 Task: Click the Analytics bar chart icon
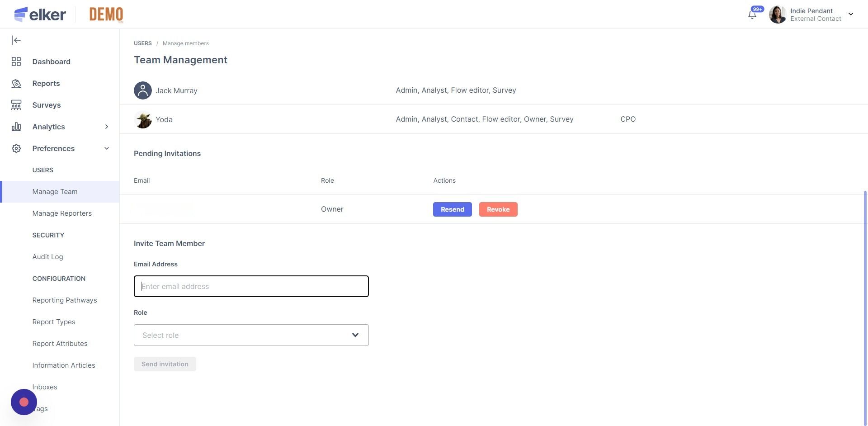click(16, 127)
